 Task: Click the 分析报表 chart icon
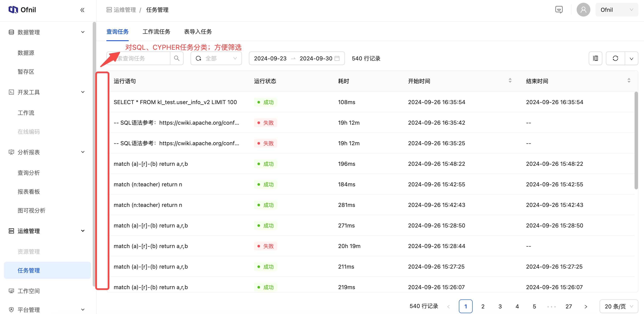click(x=11, y=152)
